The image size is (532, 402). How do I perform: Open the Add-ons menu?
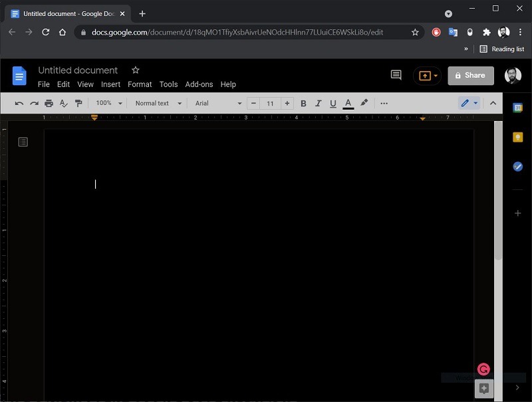(199, 84)
